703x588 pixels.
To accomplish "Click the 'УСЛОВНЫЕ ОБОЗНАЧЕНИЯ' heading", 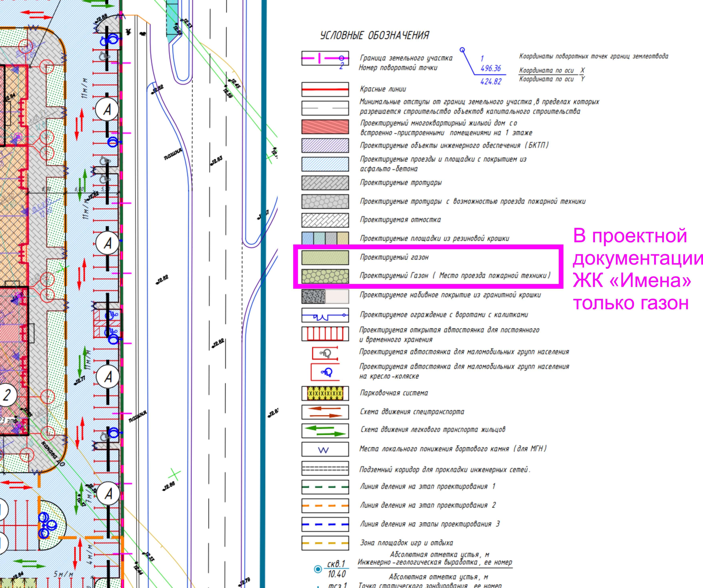I will pos(375,35).
